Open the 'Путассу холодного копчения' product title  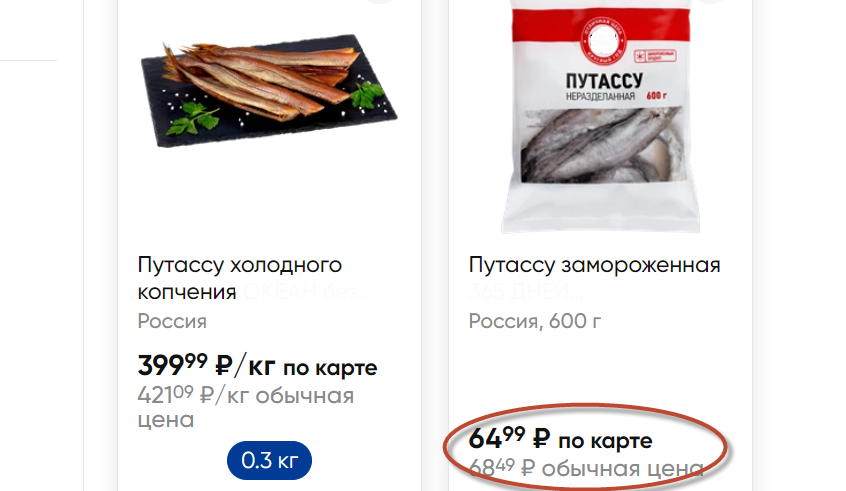tap(240, 278)
